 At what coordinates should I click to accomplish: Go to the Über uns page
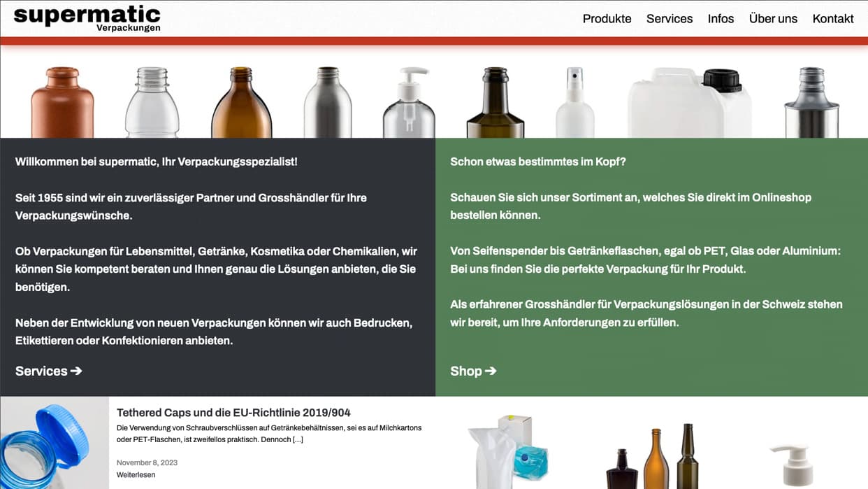click(x=773, y=19)
